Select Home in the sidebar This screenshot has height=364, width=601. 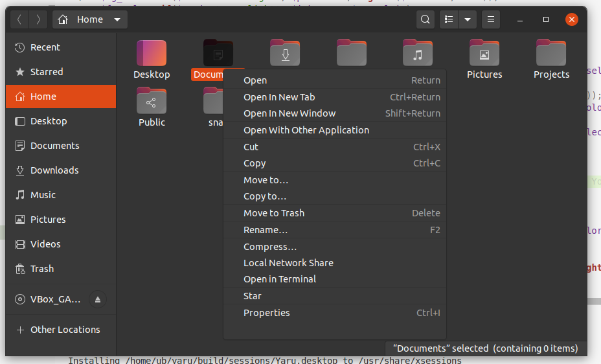[61, 97]
